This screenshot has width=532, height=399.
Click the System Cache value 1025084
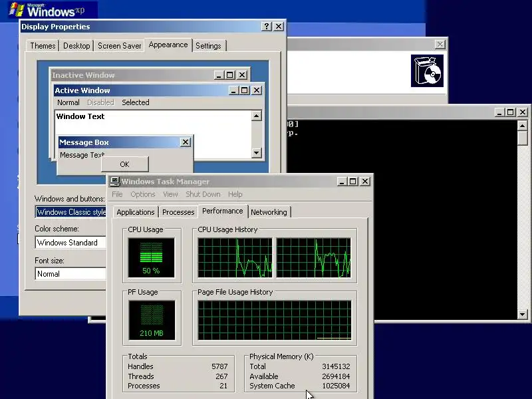coord(336,386)
